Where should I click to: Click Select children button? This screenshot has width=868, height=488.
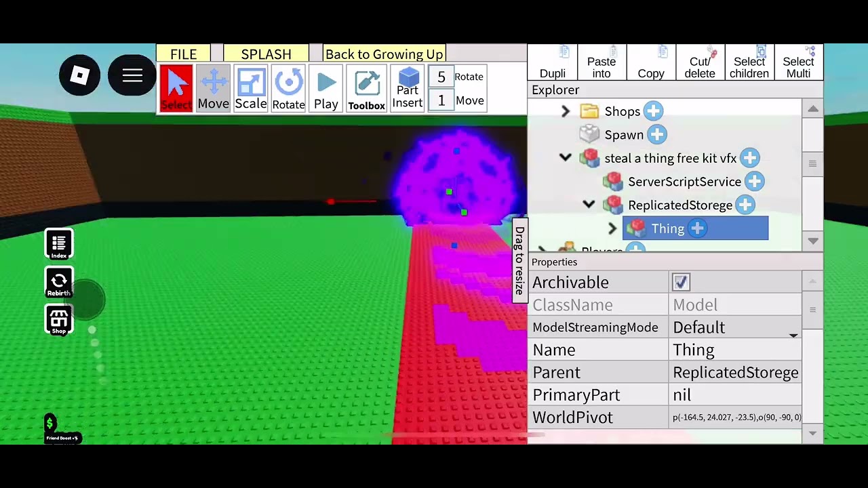pos(749,63)
